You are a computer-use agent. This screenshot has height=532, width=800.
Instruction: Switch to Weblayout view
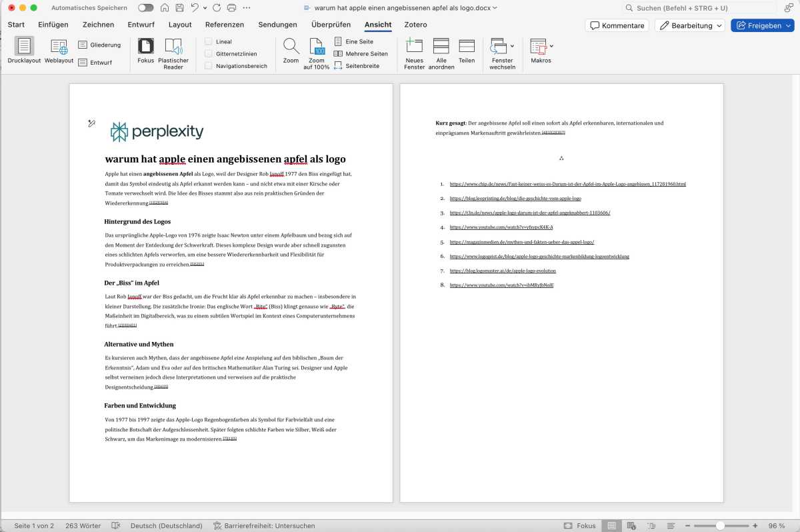59,51
